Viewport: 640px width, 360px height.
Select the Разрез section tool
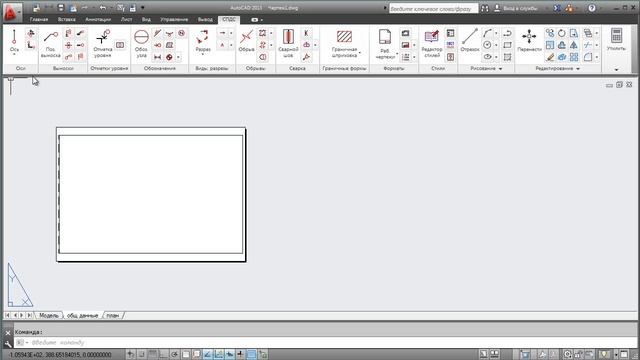[203, 42]
